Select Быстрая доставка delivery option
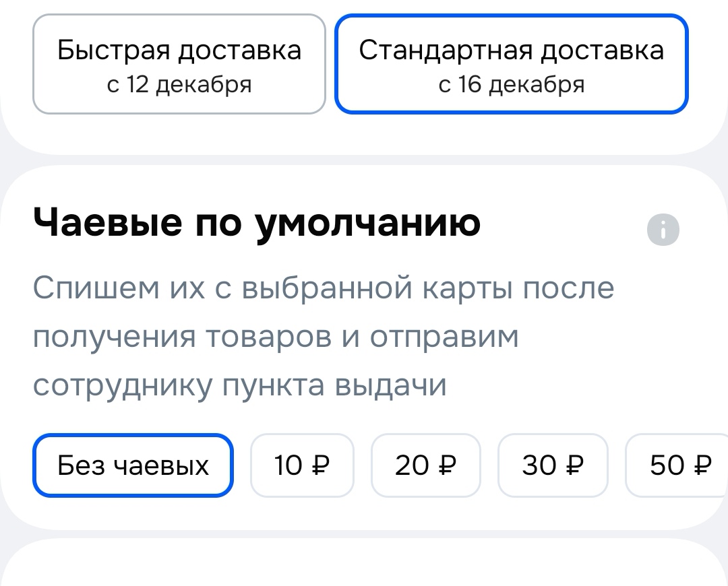The image size is (728, 586). (x=179, y=64)
